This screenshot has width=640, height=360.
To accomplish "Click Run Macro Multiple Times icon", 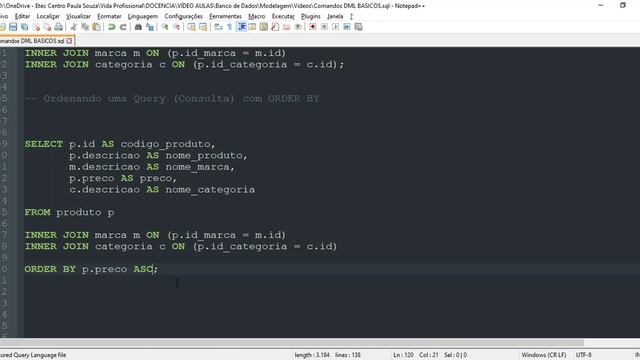I will pos(347,27).
